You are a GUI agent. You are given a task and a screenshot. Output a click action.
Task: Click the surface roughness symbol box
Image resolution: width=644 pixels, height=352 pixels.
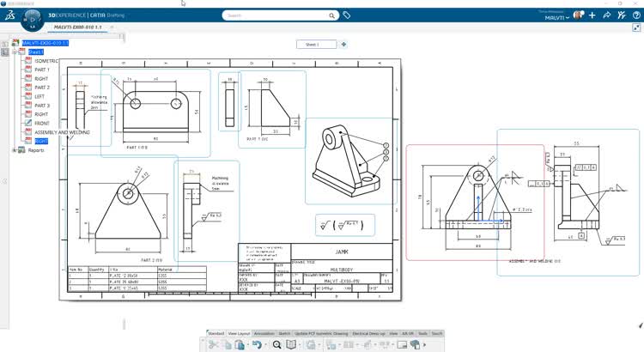pos(345,225)
